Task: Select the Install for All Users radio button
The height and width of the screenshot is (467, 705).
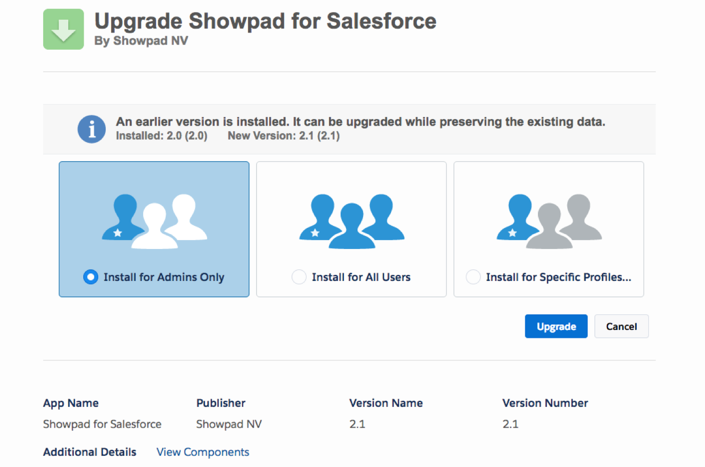Action: coord(299,277)
